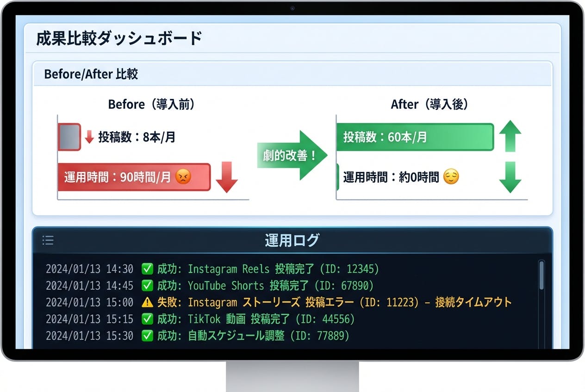The image size is (585, 392).
Task: Click the yellow warning icon on 失敗 log
Action: click(x=147, y=302)
